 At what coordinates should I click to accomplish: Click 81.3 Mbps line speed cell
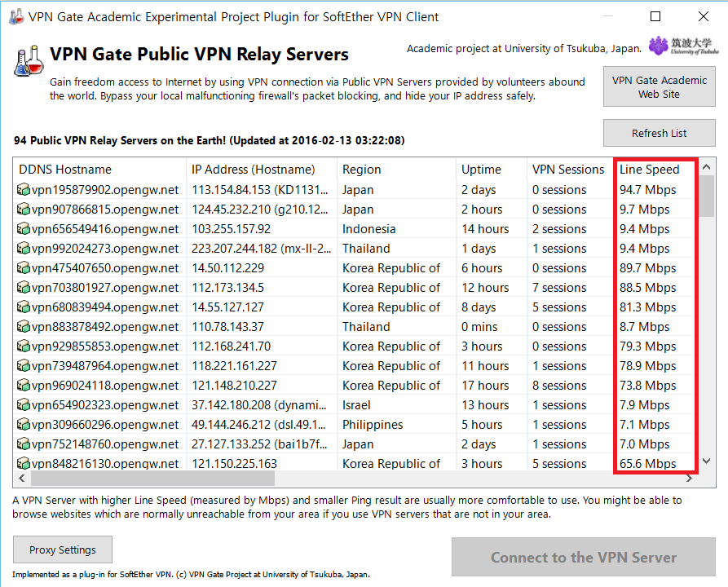647,307
